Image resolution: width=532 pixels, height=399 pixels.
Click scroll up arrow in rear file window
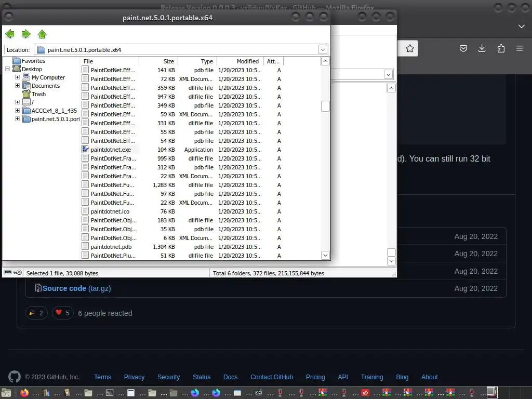[391, 88]
